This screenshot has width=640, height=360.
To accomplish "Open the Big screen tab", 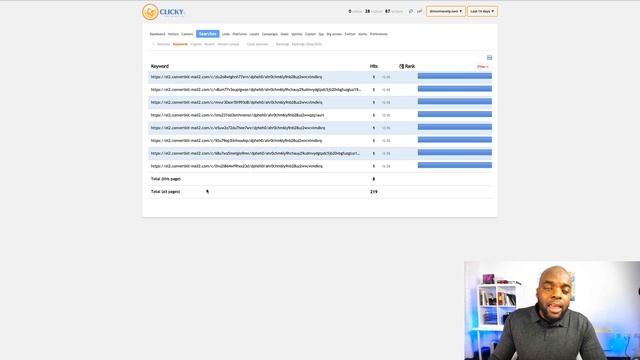I will (334, 34).
